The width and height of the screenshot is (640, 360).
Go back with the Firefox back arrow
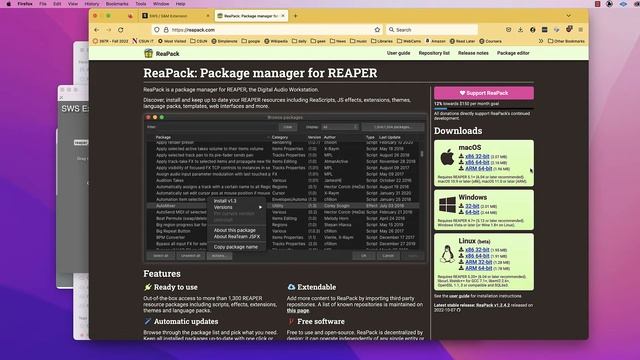[x=97, y=30]
